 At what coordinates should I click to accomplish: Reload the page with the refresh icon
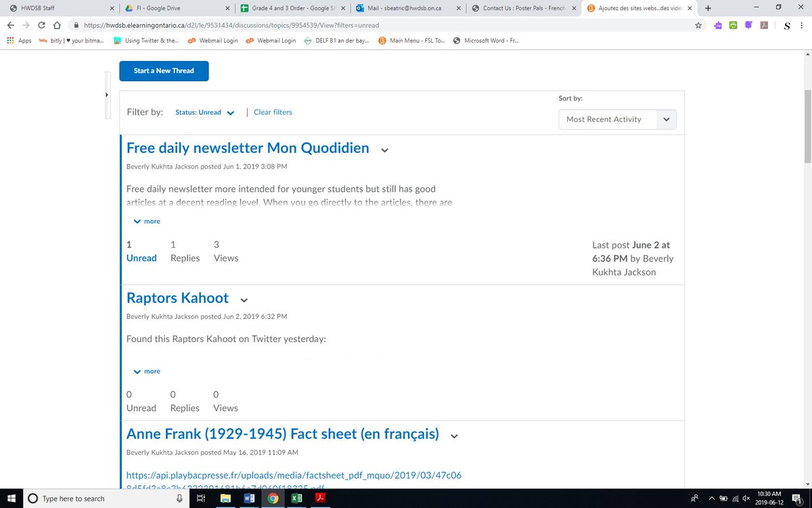tap(42, 25)
